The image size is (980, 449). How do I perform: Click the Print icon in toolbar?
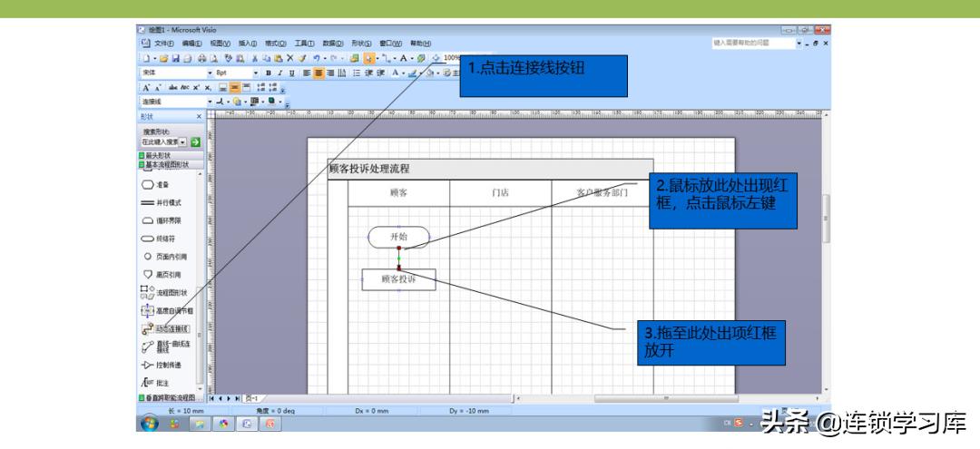[x=201, y=58]
